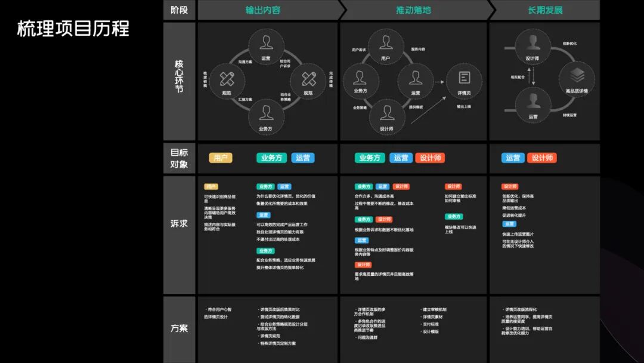
Task: Click the 创新优化 label in the 长期发展 diagram
Action: click(569, 44)
